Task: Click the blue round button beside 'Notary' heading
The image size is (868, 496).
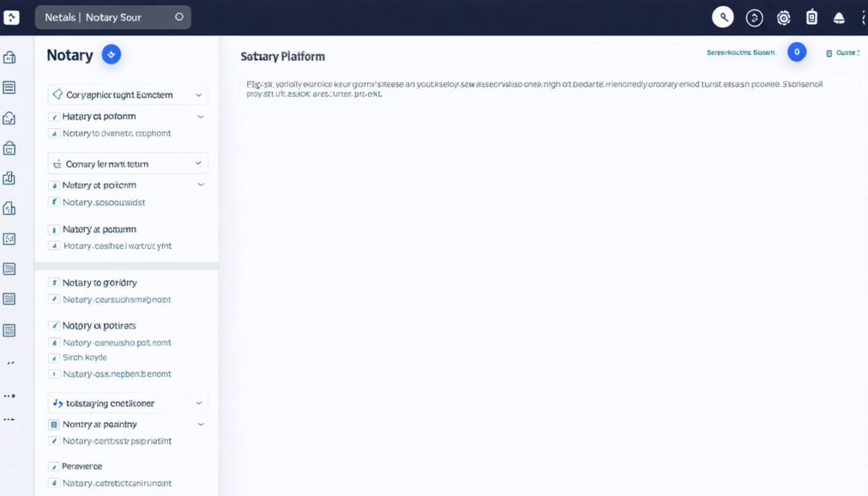Action: pyautogui.click(x=111, y=54)
